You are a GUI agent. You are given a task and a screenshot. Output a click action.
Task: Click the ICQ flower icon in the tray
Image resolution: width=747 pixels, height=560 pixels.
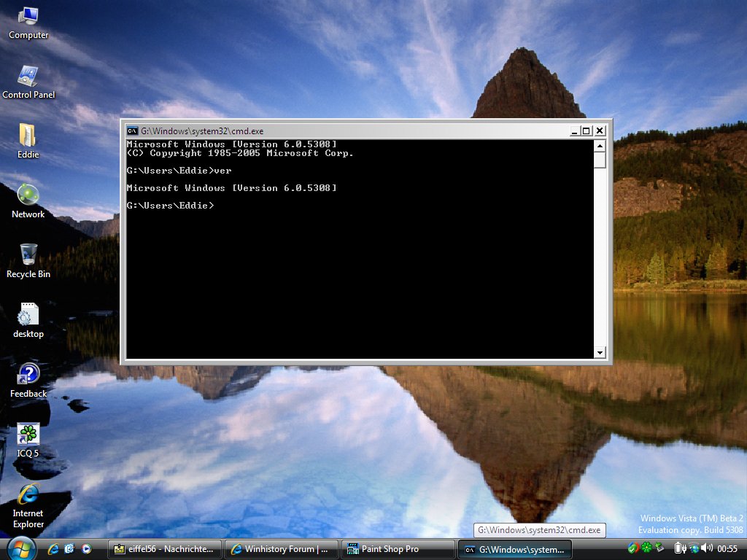pyautogui.click(x=646, y=548)
